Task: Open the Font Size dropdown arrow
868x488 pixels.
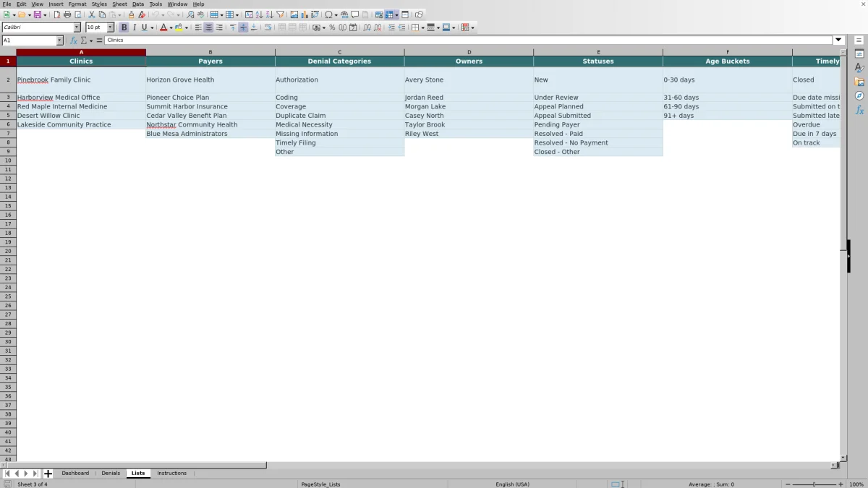Action: [111, 27]
